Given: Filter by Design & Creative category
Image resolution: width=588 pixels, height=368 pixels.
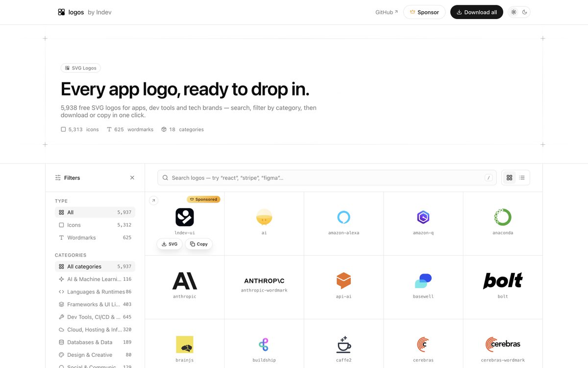Looking at the screenshot, I should [x=95, y=355].
